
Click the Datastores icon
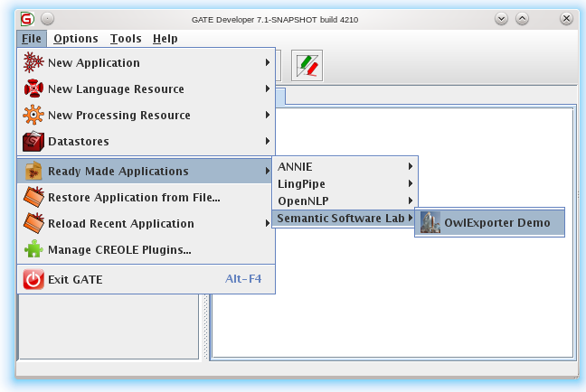tap(33, 142)
